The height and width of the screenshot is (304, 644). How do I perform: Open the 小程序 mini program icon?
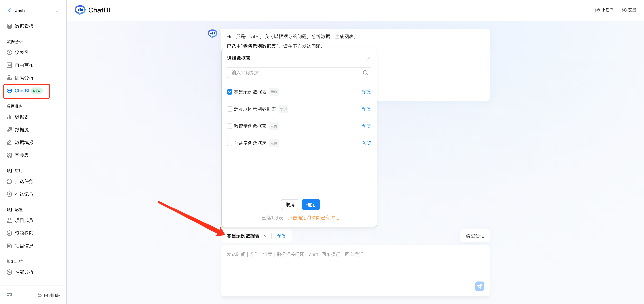(x=597, y=10)
